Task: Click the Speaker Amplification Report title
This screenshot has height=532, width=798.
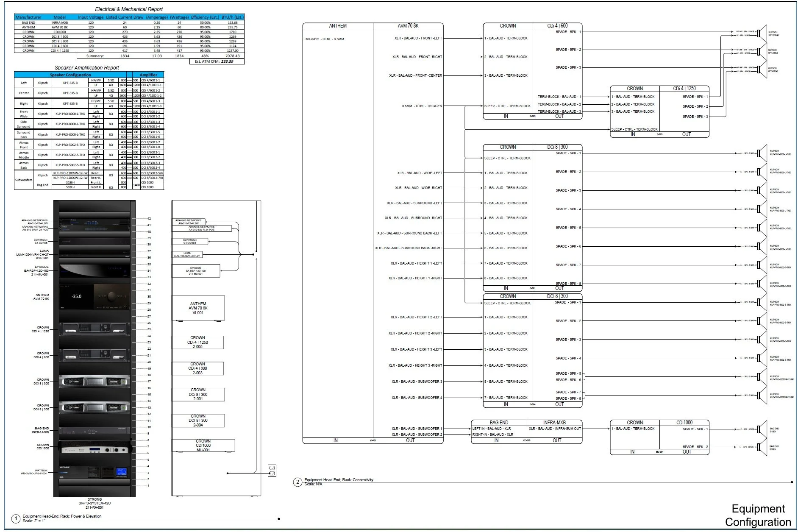Action: click(87, 68)
